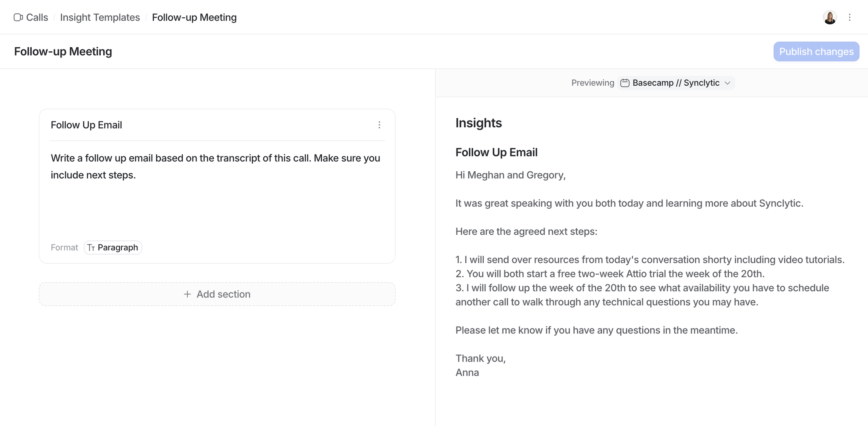Click the Follow Up Email preview heading
The image size is (868, 426).
496,152
